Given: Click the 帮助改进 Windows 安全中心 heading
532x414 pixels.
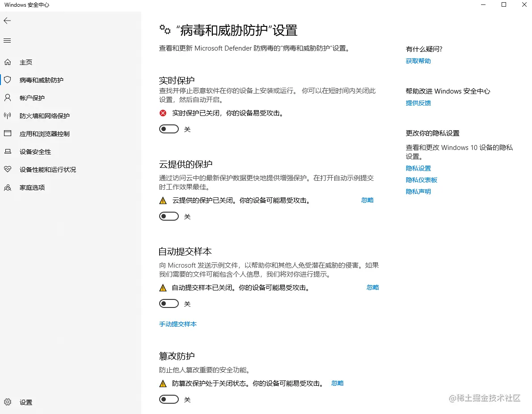Looking at the screenshot, I should 448,91.
